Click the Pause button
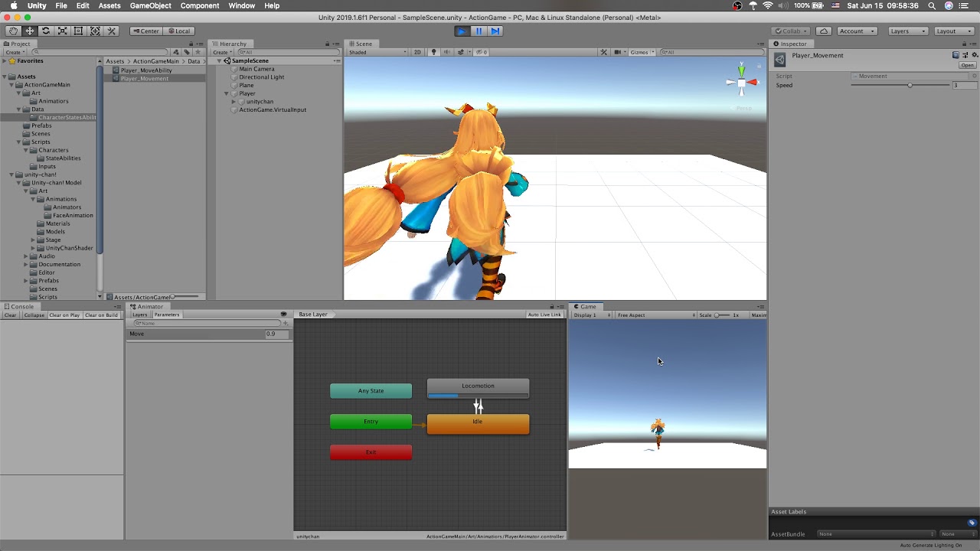Viewport: 980px width, 551px height. tap(479, 31)
